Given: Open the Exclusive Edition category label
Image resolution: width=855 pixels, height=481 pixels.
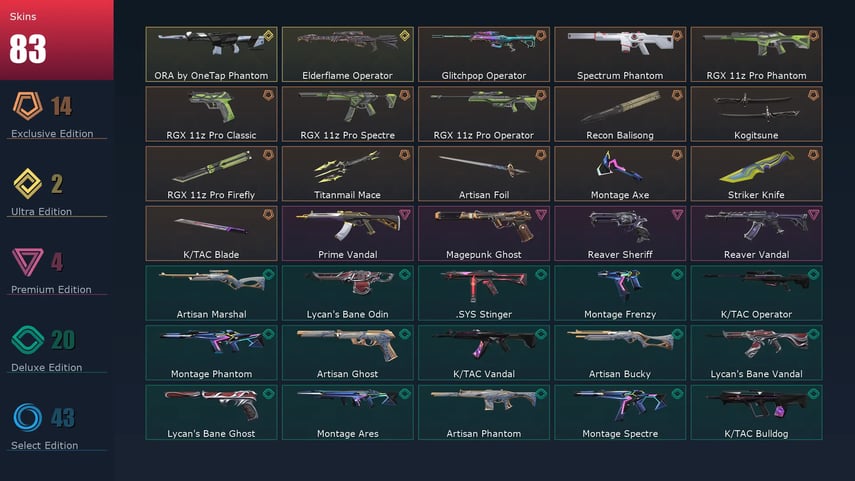Looking at the screenshot, I should pyautogui.click(x=52, y=134).
